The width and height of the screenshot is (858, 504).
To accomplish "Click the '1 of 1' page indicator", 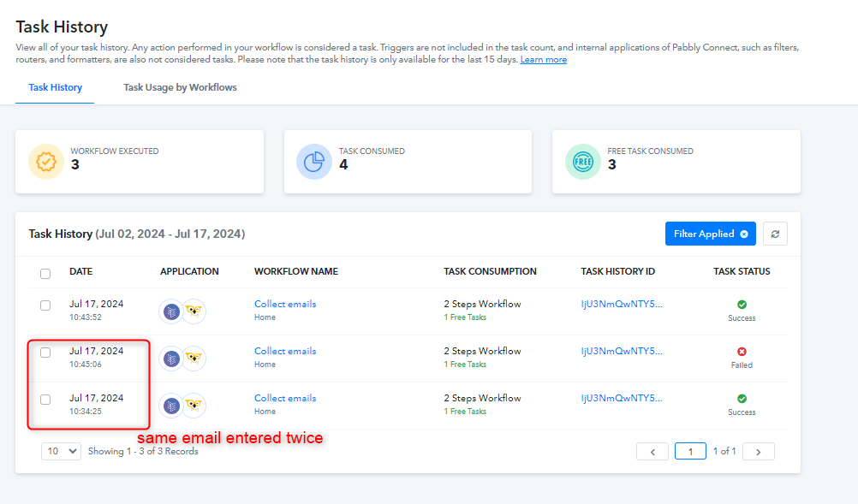I will 724,452.
